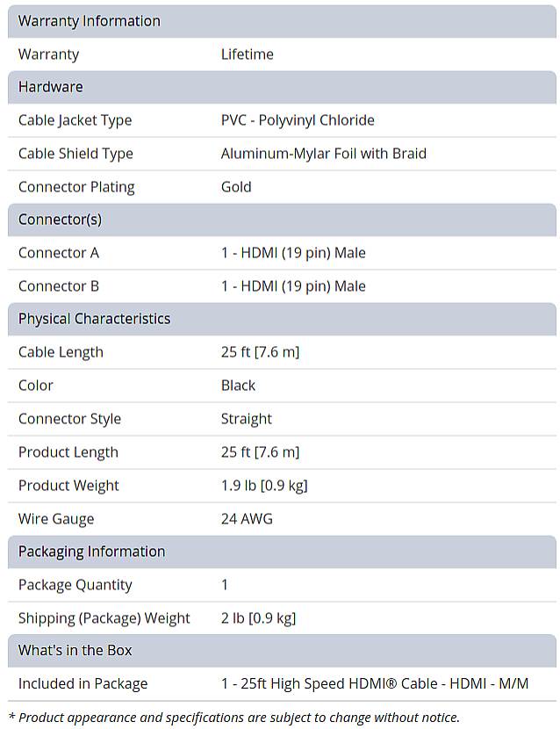Click the Connector Style Straight value
560x729 pixels.
247,419
